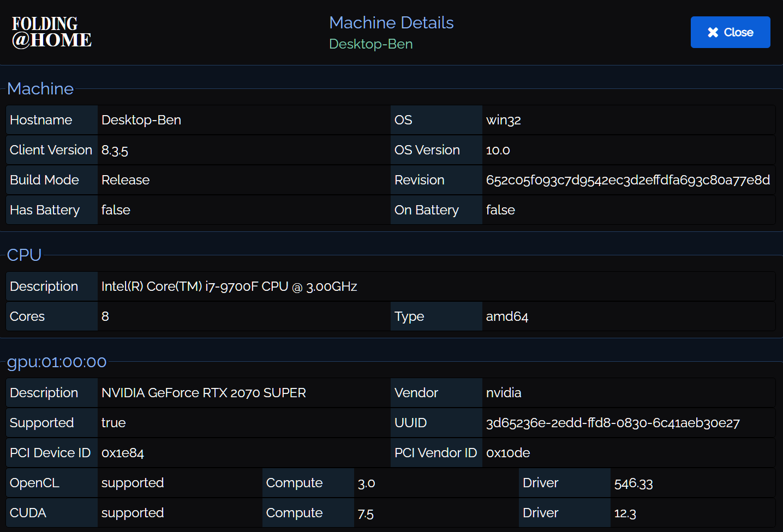Select the CUDA Driver value 12.3
The width and height of the screenshot is (783, 532).
[x=625, y=513]
